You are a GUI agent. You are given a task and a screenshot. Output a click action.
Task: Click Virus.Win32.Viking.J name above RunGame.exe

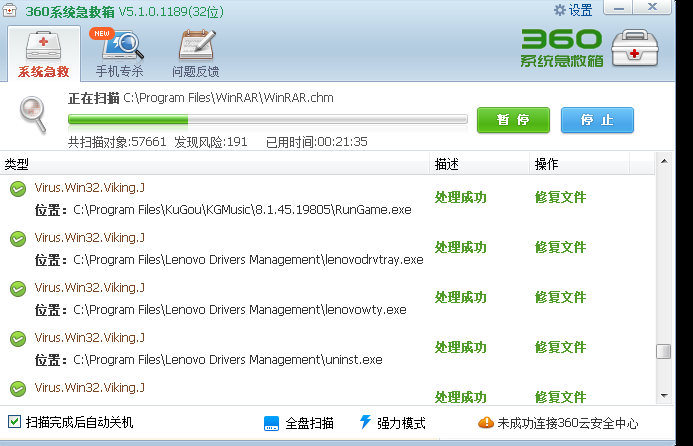coord(90,188)
